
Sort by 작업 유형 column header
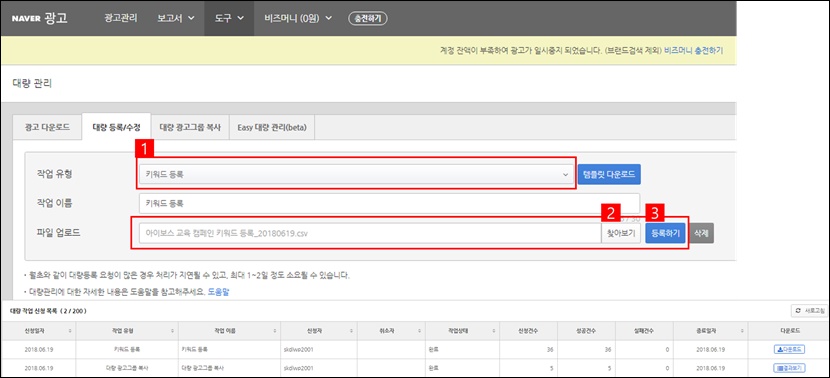[x=127, y=330]
